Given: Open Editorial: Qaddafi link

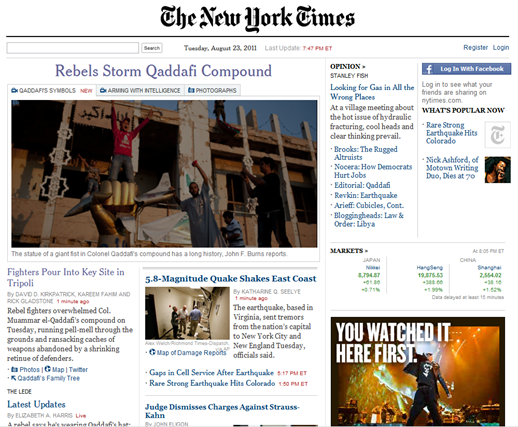Looking at the screenshot, I should [362, 185].
